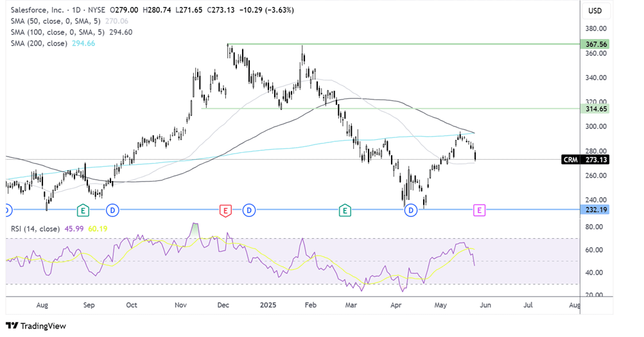This screenshot has height=337, width=644.
Task: Select the 367.56 price level label
Action: click(x=595, y=44)
